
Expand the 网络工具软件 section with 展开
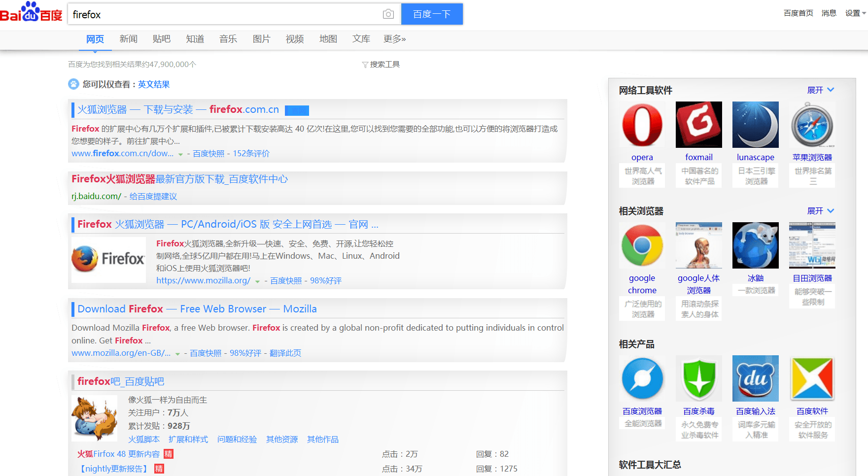(821, 90)
